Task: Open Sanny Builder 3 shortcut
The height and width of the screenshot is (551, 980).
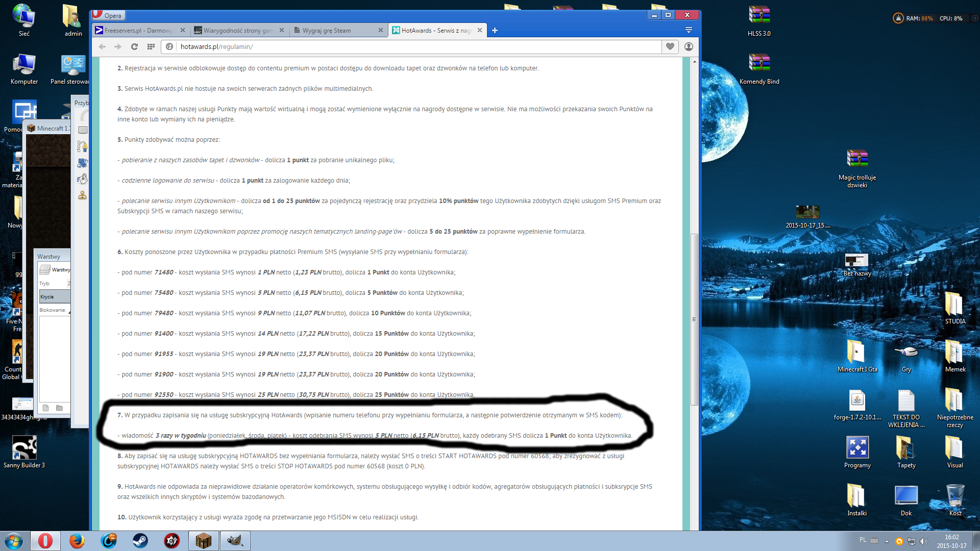Action: tap(24, 452)
